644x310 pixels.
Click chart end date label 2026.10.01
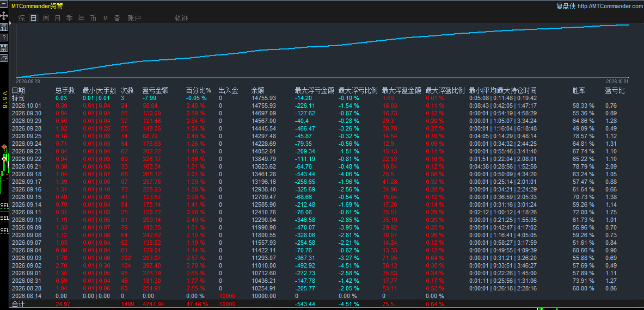[617, 81]
